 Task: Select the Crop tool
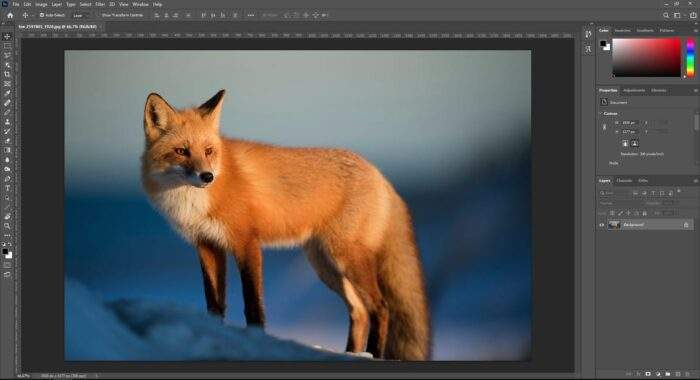[x=7, y=74]
